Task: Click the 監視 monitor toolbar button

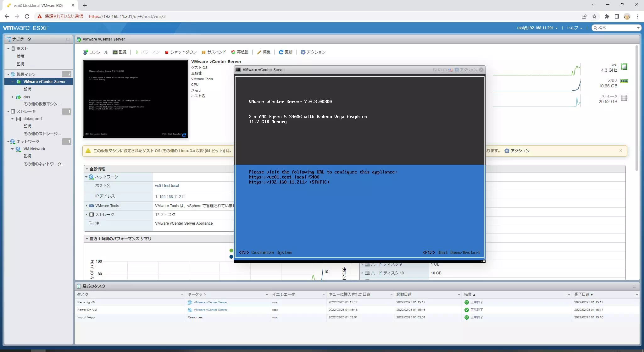Action: (120, 52)
